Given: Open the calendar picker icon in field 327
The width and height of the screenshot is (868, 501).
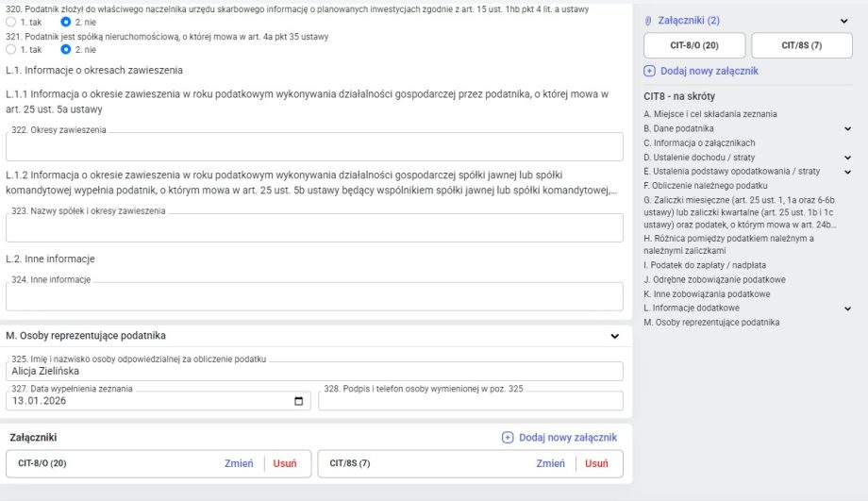Looking at the screenshot, I should tap(299, 401).
